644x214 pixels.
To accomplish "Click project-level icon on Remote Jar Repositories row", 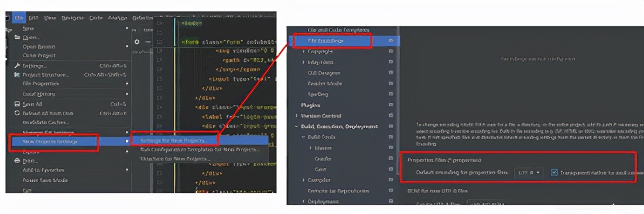I will pos(391,191).
